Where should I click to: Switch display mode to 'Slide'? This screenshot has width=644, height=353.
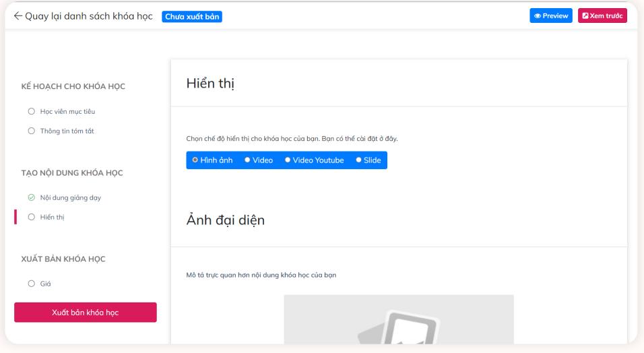tap(368, 160)
